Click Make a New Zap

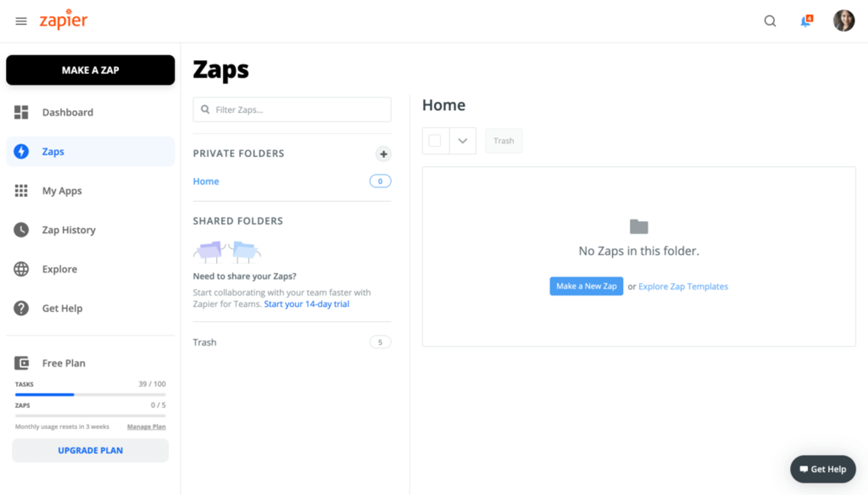click(586, 286)
